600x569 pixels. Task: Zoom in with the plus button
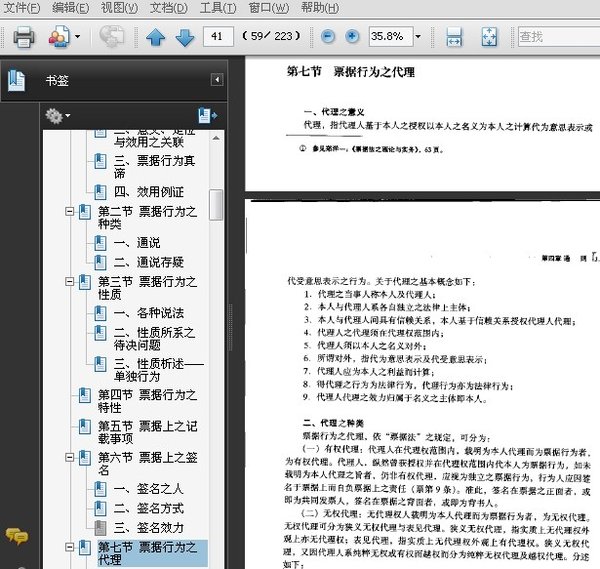click(352, 36)
